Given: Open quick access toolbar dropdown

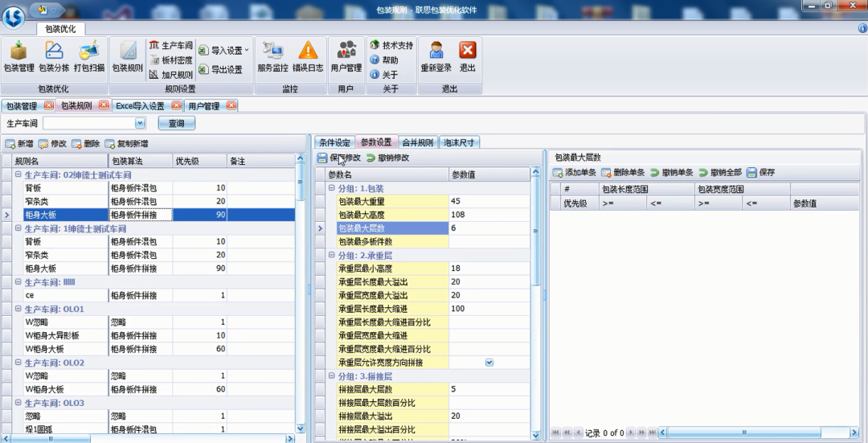Looking at the screenshot, I should pos(54,10).
